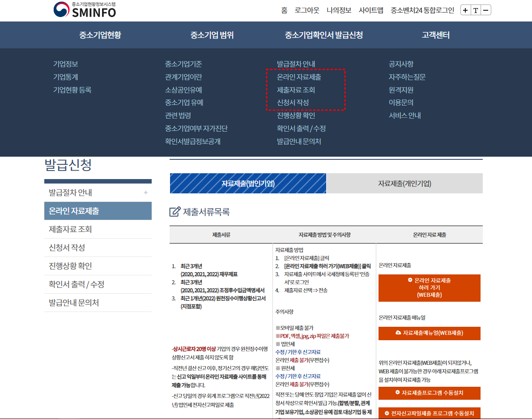Open 사이트맵 from the top bar
Image resolution: width=532 pixels, height=419 pixels.
click(x=372, y=10)
